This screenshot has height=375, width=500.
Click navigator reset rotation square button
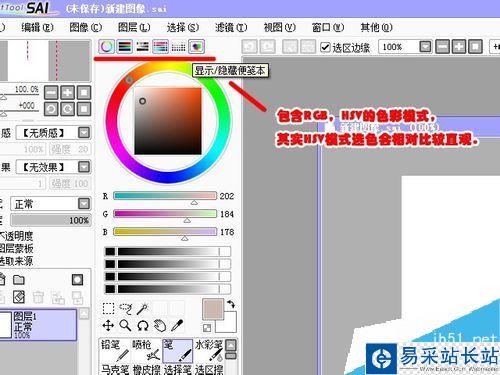(x=84, y=109)
